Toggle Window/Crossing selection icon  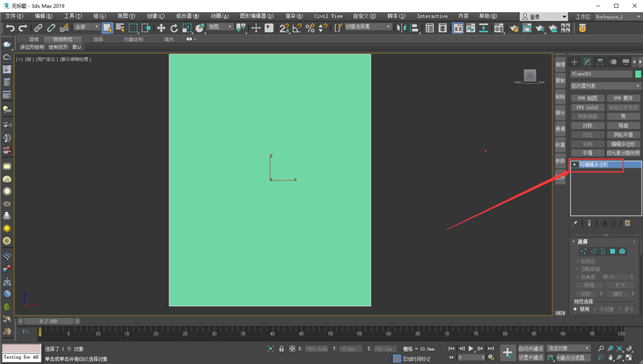click(x=146, y=28)
